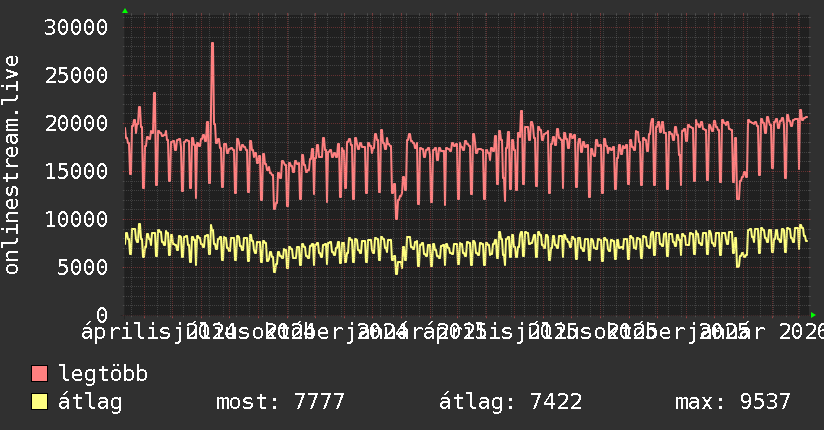This screenshot has height=430, width=824.
Task: Click the 5000 y-axis label
Action: click(x=83, y=268)
